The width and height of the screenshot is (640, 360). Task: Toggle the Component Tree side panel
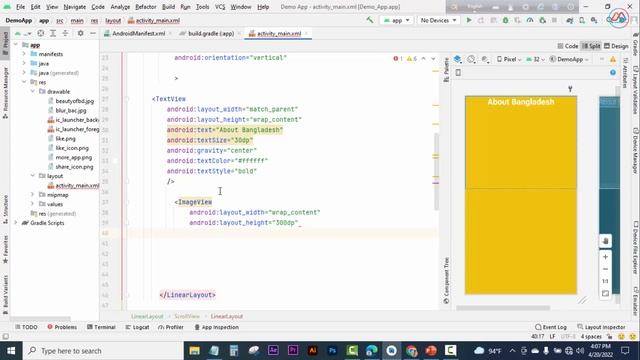(446, 281)
